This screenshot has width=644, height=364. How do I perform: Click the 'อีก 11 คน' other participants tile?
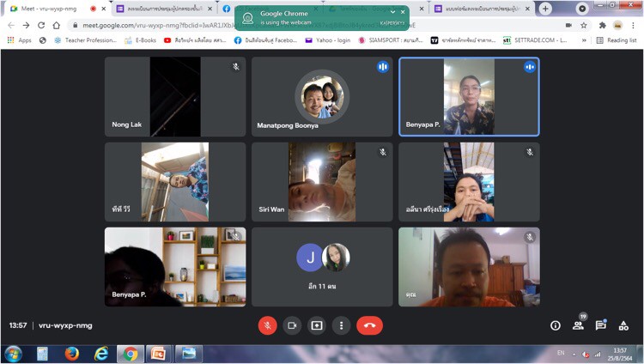tap(322, 266)
